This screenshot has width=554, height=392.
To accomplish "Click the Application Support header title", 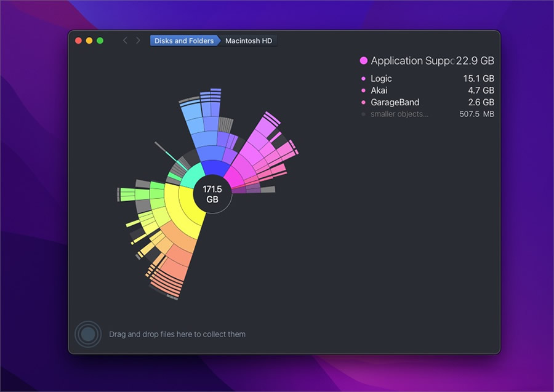I will [x=412, y=61].
